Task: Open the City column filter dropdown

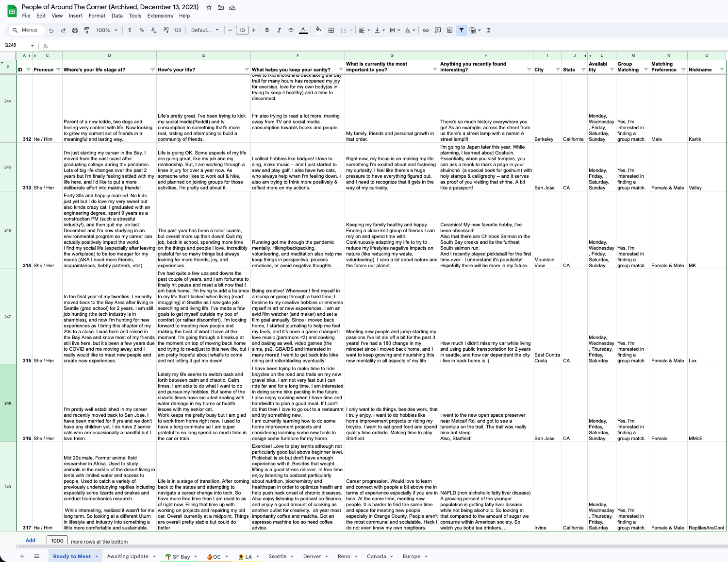Action: [x=558, y=70]
